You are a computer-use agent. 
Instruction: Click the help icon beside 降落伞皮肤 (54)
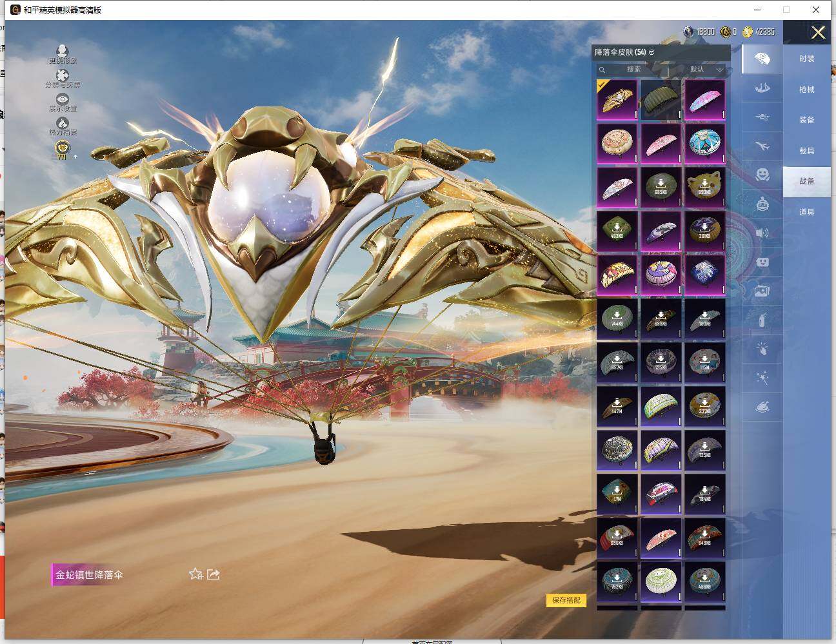(652, 52)
